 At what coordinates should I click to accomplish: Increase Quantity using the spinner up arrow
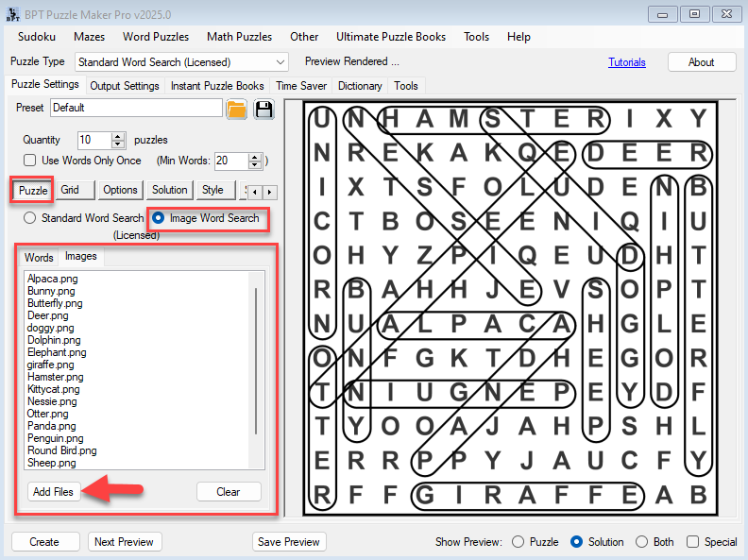click(118, 135)
